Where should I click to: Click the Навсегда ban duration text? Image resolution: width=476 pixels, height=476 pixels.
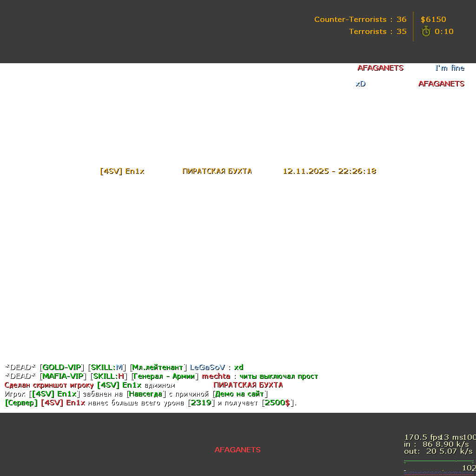point(146,394)
